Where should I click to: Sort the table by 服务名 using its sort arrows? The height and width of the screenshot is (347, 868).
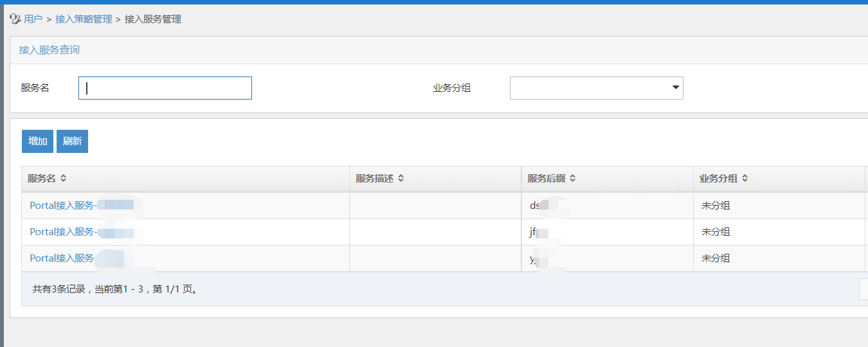63,179
